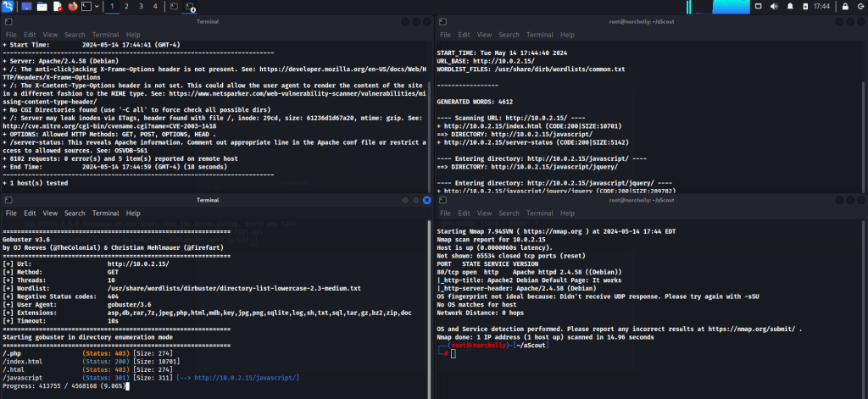Click the terminal emulator launcher in panel

[x=86, y=6]
